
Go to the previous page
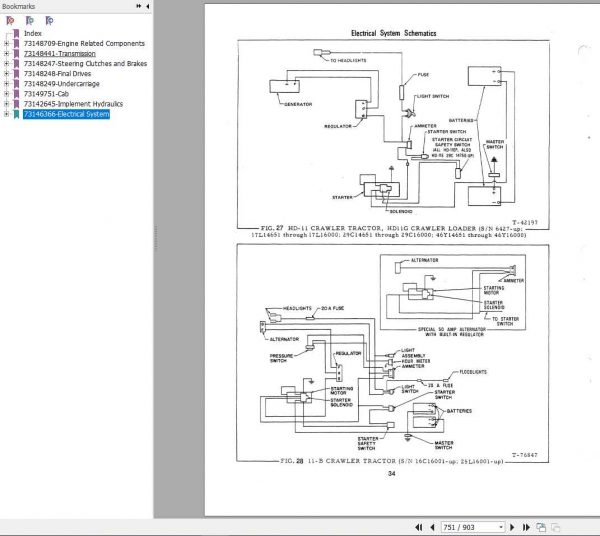[x=432, y=527]
